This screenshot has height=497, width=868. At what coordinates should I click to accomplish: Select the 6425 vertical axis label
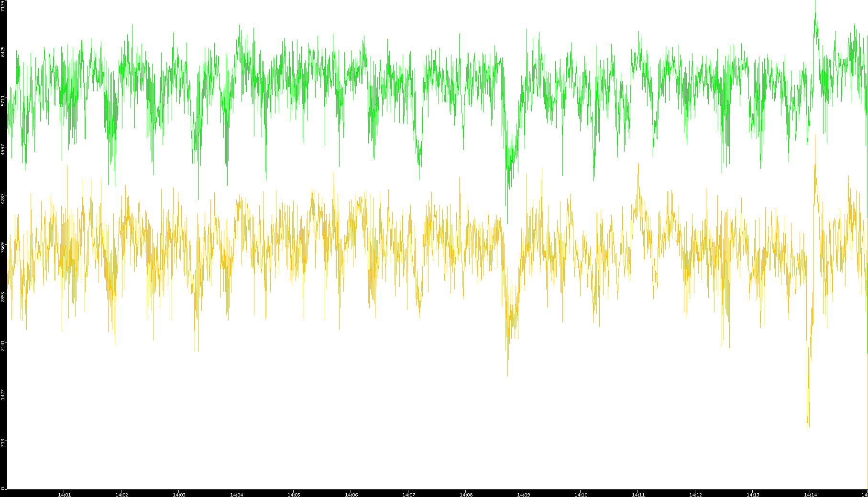coord(3,52)
